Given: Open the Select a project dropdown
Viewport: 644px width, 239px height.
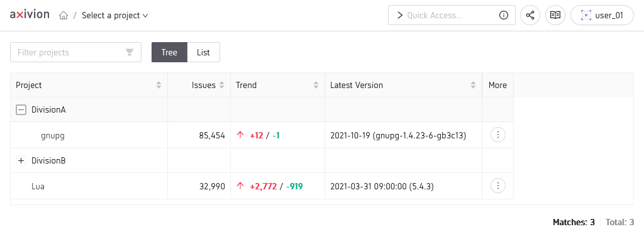Looking at the screenshot, I should (x=115, y=16).
